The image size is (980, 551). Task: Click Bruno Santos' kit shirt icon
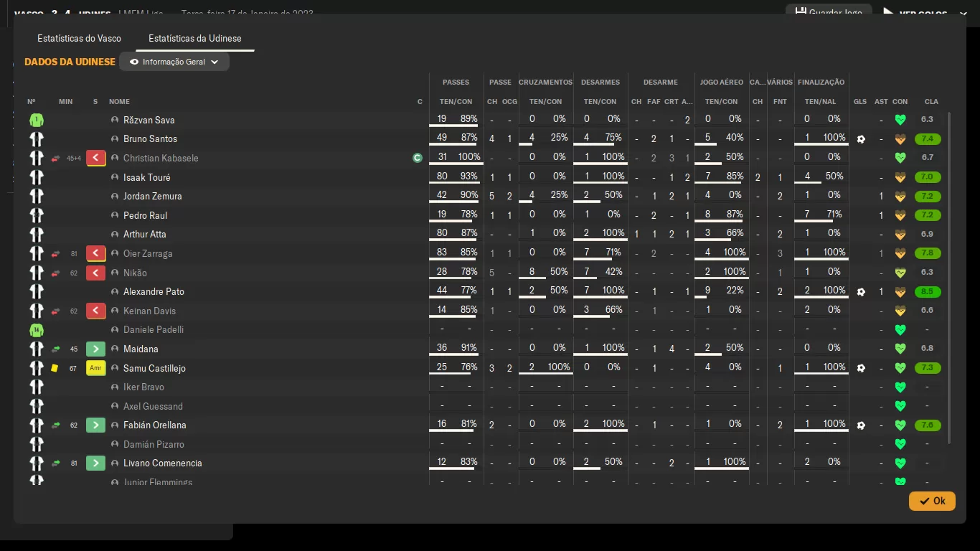[x=36, y=139]
